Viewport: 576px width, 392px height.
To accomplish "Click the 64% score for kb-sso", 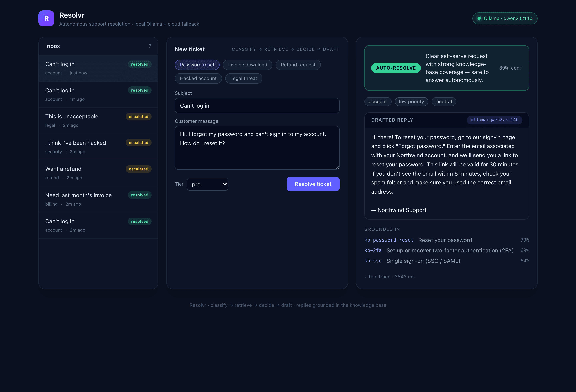I will pos(525,261).
